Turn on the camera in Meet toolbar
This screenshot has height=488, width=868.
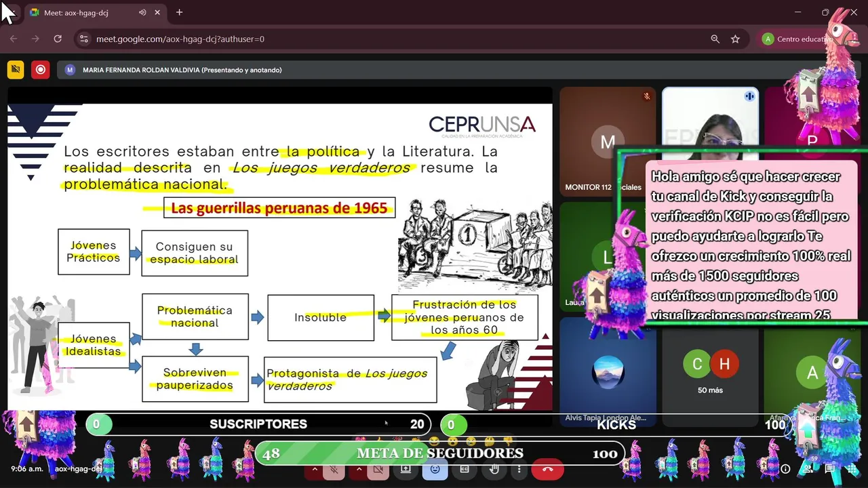pyautogui.click(x=379, y=469)
